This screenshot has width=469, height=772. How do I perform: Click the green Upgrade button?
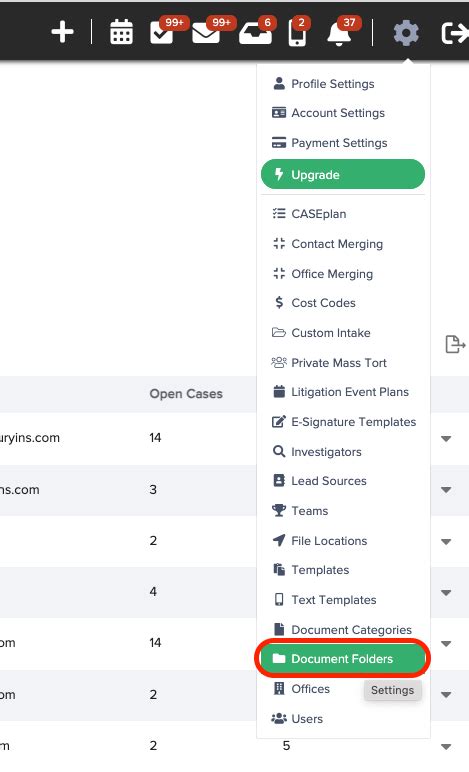[x=343, y=174]
